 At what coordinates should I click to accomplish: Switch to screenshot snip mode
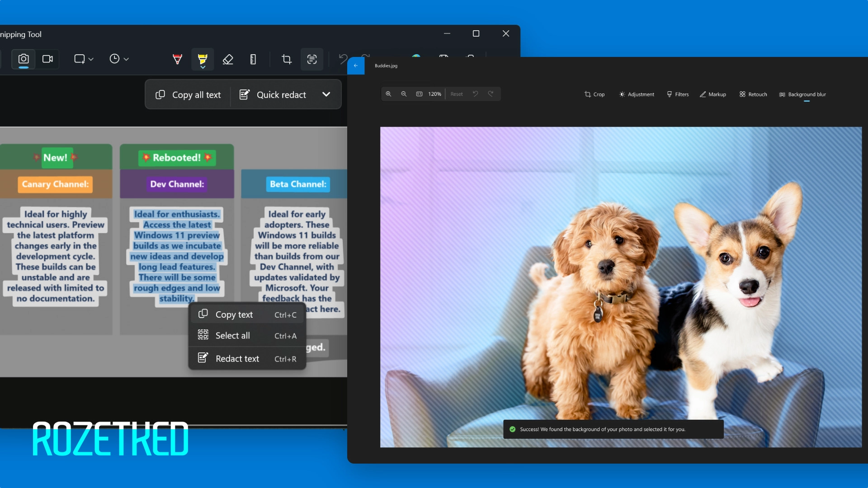[x=24, y=59]
